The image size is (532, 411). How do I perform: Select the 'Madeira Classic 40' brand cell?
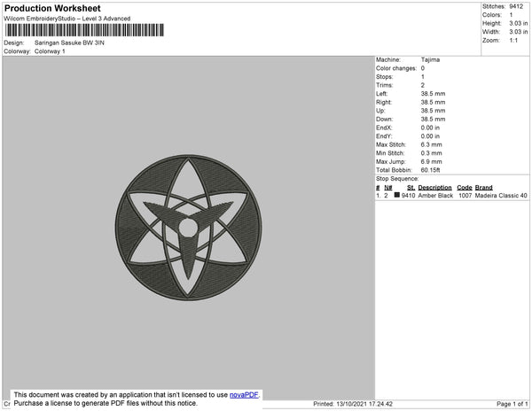coord(501,196)
